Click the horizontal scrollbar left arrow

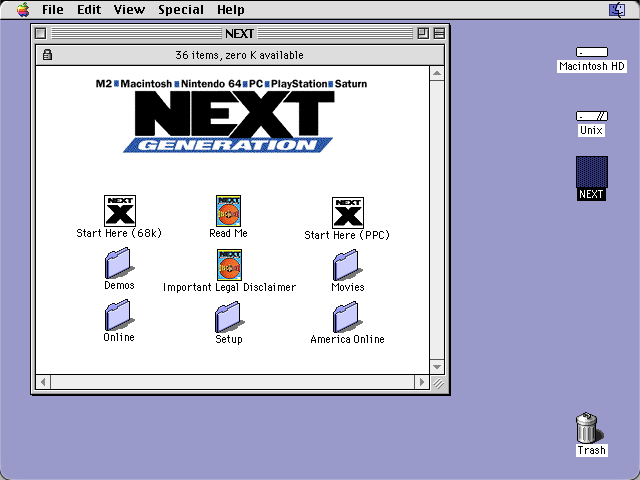tap(43, 382)
